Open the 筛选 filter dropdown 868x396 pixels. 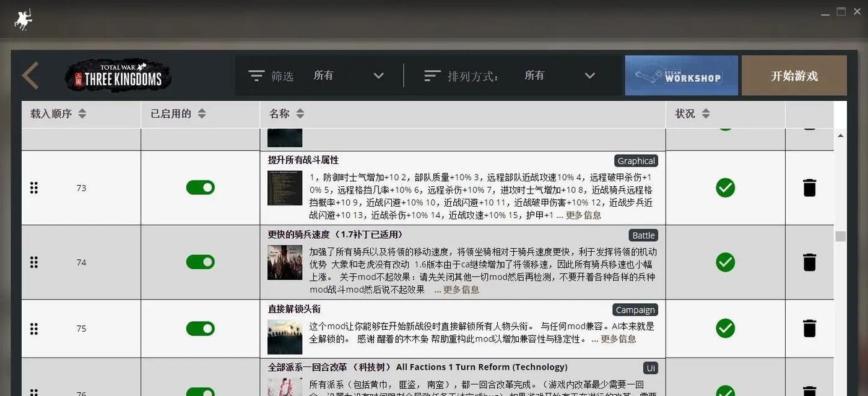[x=348, y=75]
